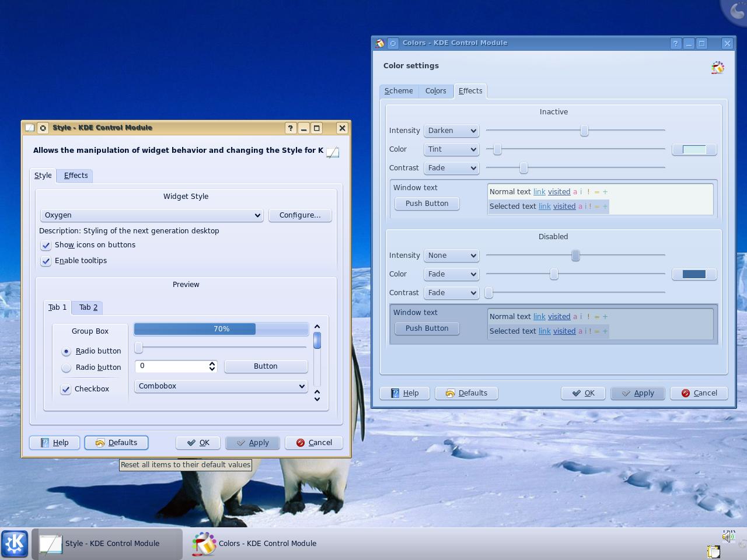This screenshot has height=560, width=747.
Task: Click Defaults in the Colors window
Action: pyautogui.click(x=466, y=393)
